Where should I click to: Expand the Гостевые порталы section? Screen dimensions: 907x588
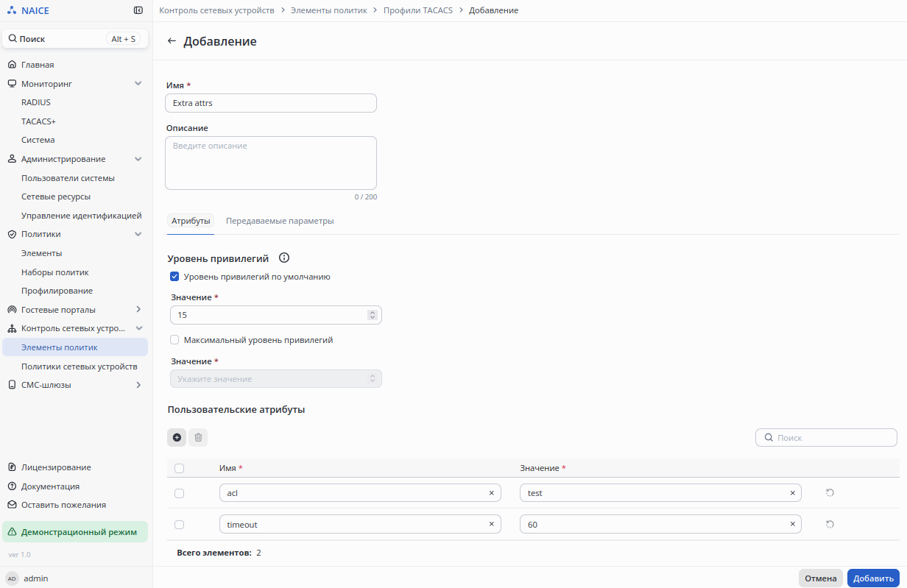point(138,310)
